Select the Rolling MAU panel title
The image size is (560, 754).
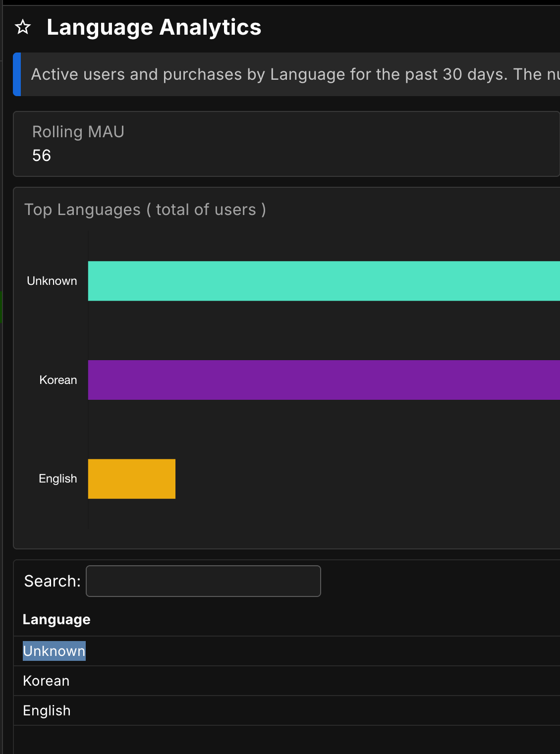point(78,132)
